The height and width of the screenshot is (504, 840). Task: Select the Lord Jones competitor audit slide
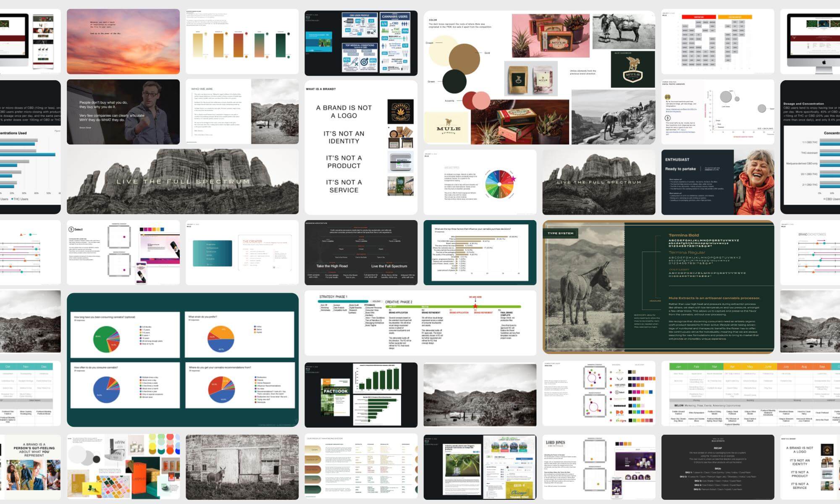tap(598, 467)
